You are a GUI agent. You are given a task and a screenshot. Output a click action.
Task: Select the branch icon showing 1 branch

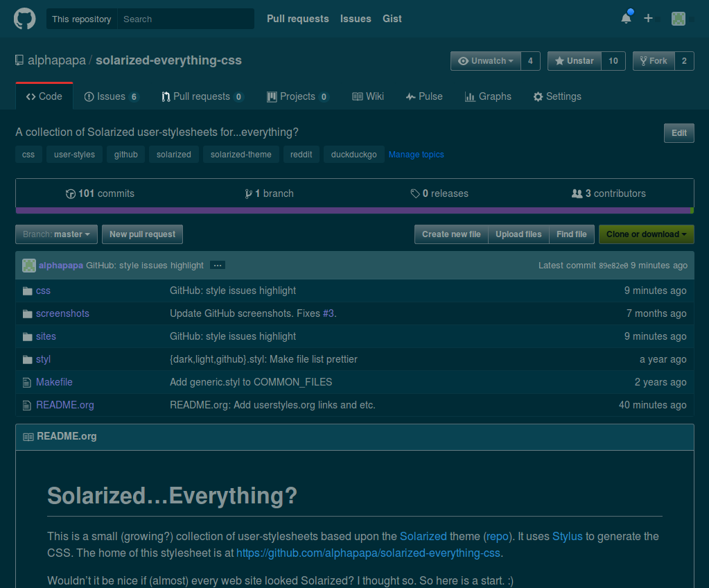pos(250,193)
